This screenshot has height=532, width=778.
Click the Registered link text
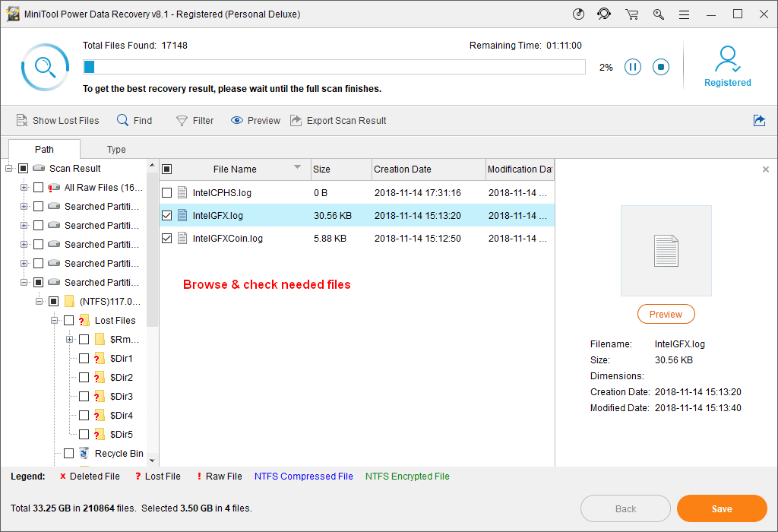(727, 82)
